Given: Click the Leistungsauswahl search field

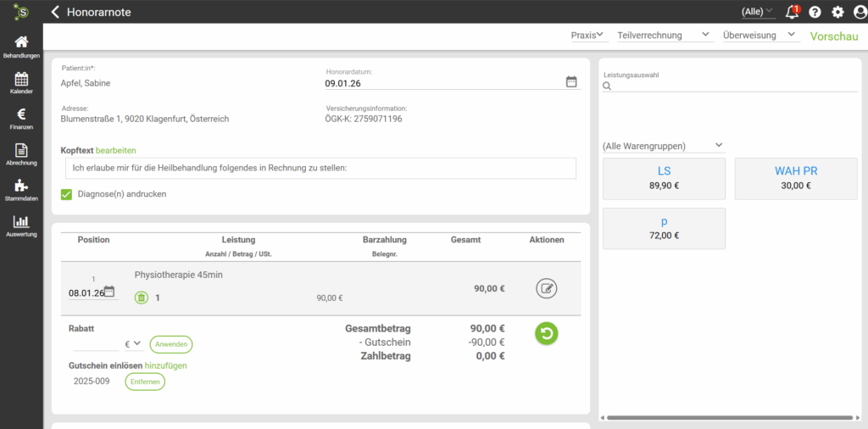Looking at the screenshot, I should (x=733, y=86).
